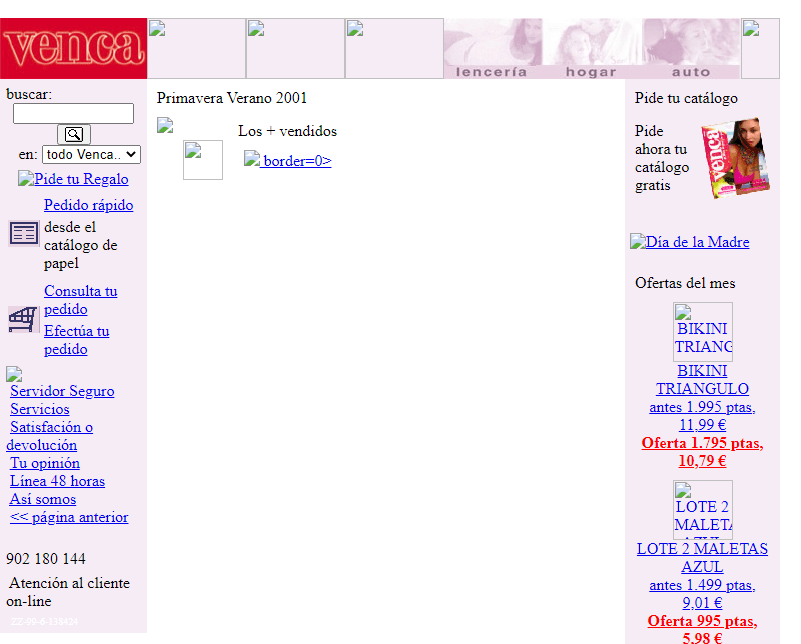Click the buscar text input field
Screen dimensions: 801x644
coord(73,114)
